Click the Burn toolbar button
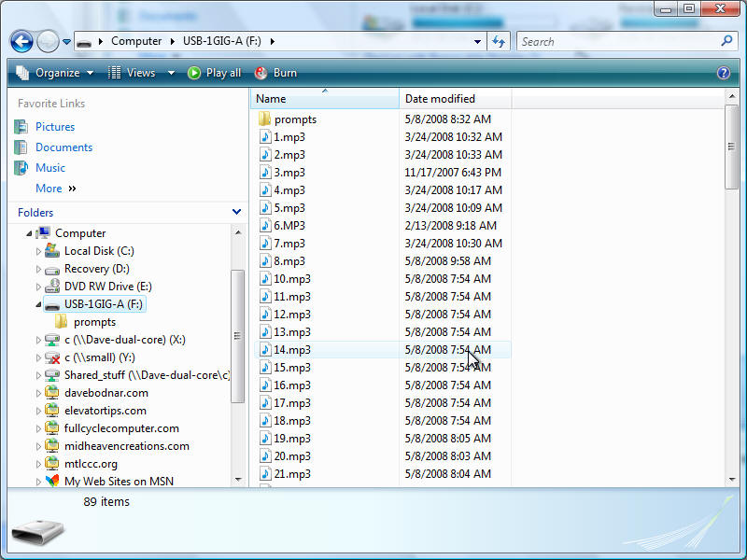The width and height of the screenshot is (747, 560). tap(275, 73)
